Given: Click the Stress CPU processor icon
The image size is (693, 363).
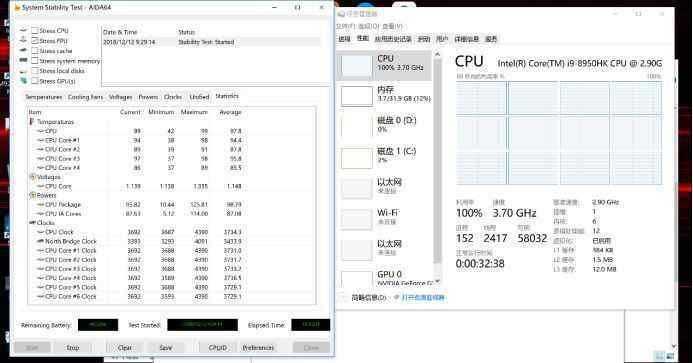Looking at the screenshot, I should [x=23, y=31].
